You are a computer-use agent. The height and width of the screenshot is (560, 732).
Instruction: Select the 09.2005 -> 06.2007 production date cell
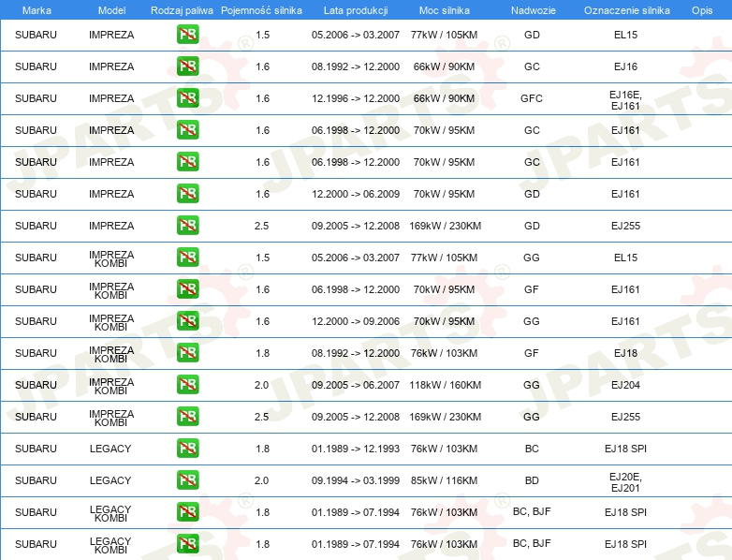[356, 385]
